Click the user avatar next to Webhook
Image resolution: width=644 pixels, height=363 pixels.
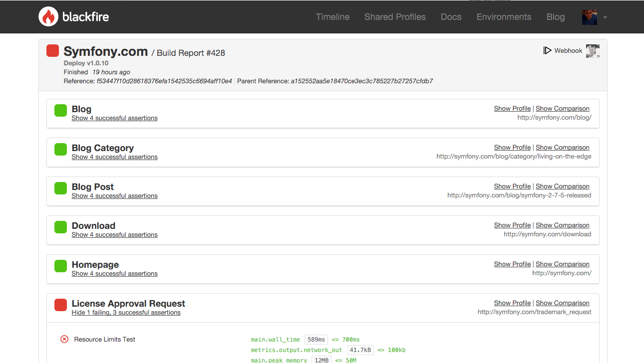tap(593, 51)
